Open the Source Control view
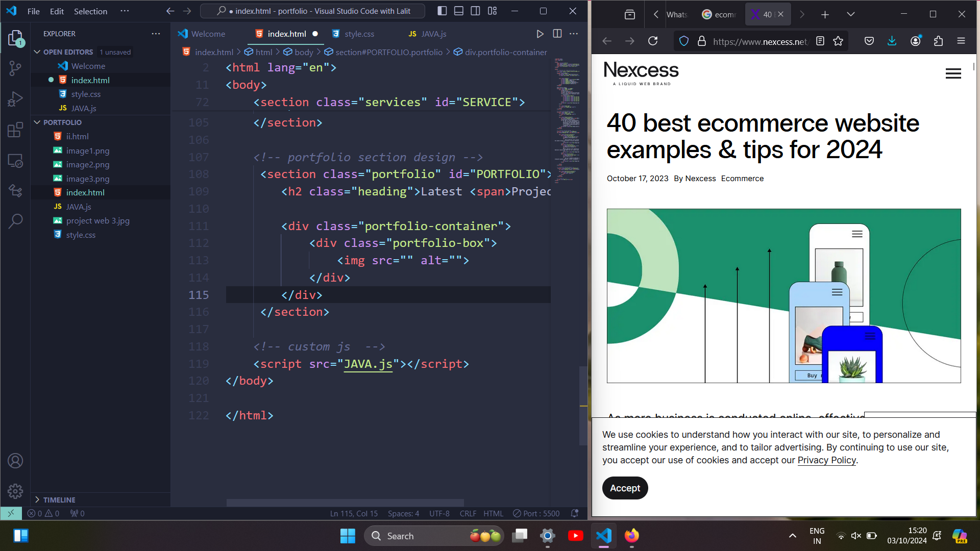This screenshot has height=551, width=980. tap(15, 68)
